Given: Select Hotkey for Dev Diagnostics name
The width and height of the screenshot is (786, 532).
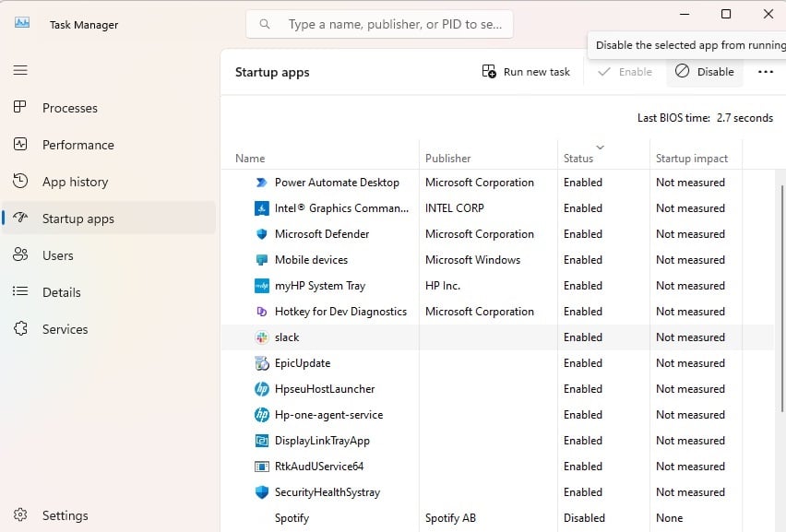Looking at the screenshot, I should click(340, 312).
